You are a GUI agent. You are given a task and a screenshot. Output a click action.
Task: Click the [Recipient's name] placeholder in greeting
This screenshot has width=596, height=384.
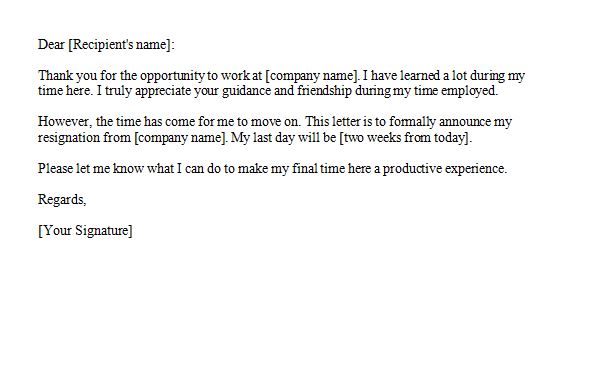tap(119, 45)
